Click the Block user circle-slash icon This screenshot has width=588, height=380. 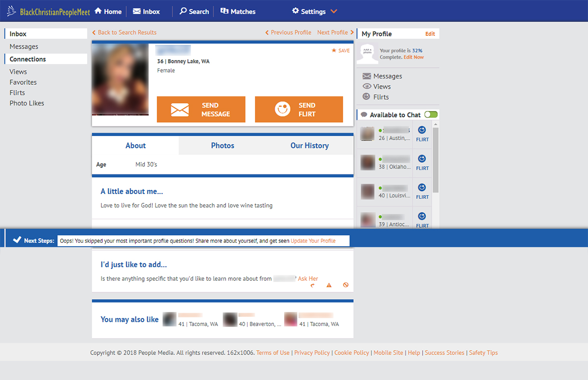(346, 285)
